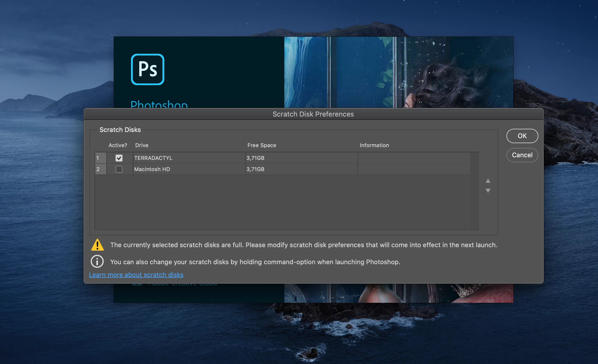Screen dimensions: 598x364
Task: Click the circled info icon
Action: 97,262
